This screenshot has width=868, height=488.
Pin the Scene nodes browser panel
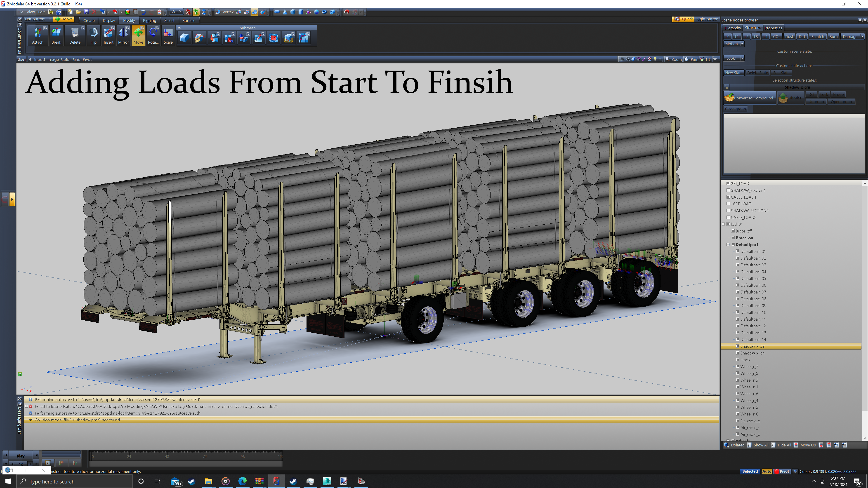(x=860, y=20)
